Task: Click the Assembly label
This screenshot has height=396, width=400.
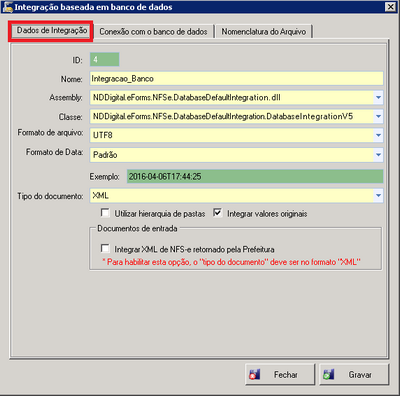Action: click(66, 98)
